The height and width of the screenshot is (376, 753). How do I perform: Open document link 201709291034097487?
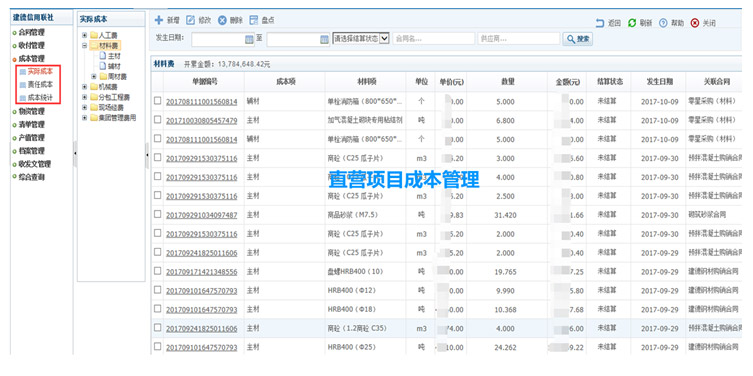pos(201,215)
